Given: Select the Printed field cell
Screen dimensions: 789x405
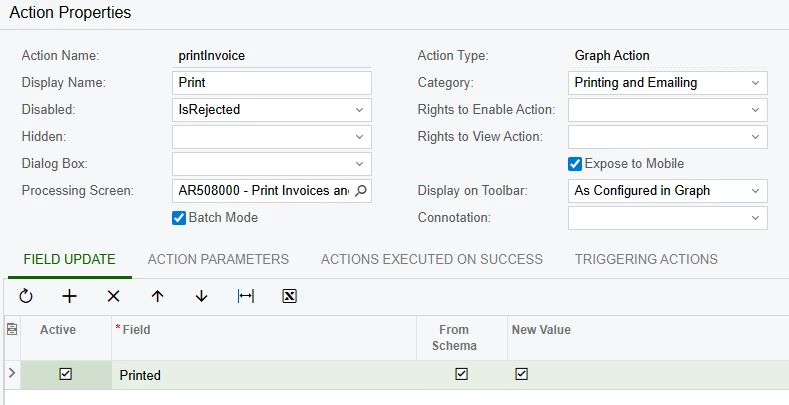Looking at the screenshot, I should tap(263, 375).
